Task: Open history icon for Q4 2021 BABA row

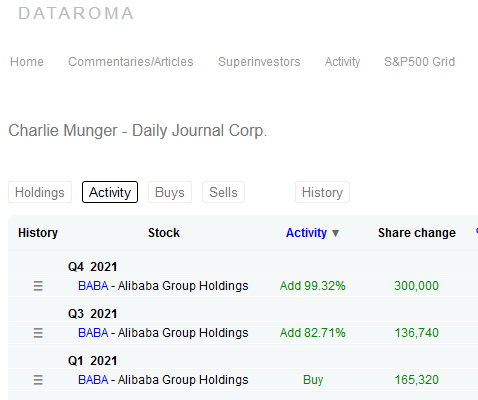Action: 38,286
